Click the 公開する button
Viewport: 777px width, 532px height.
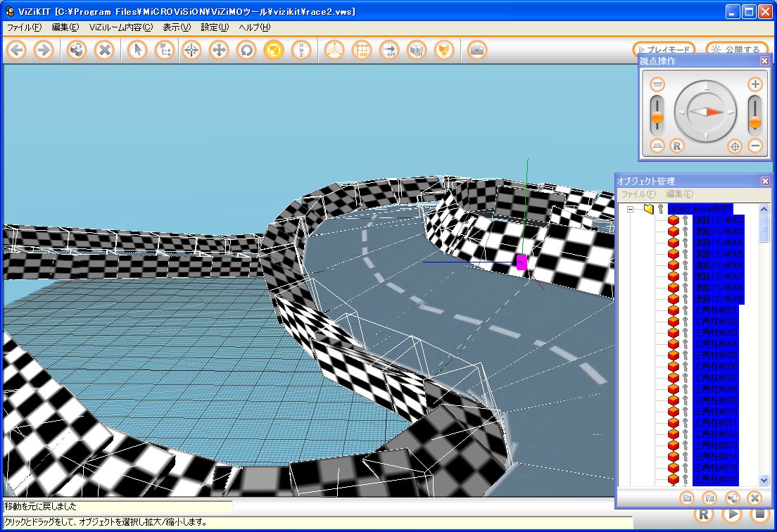[x=737, y=49]
